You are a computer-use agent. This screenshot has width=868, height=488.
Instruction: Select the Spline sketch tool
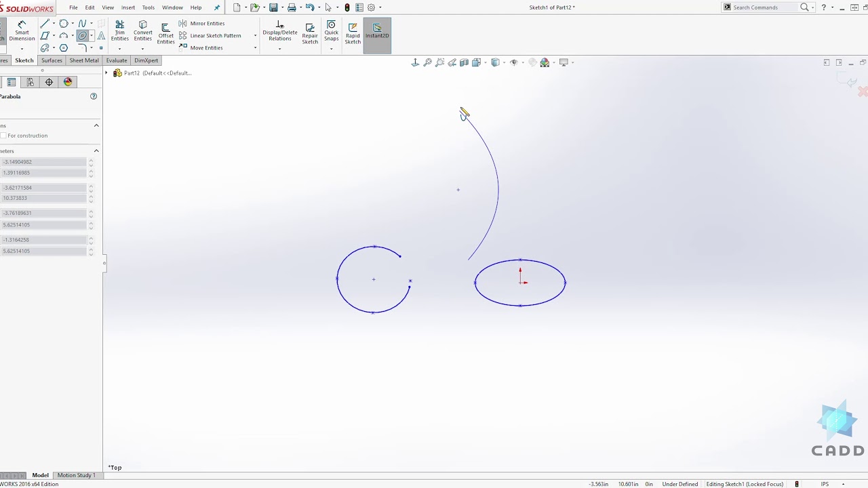(x=82, y=24)
